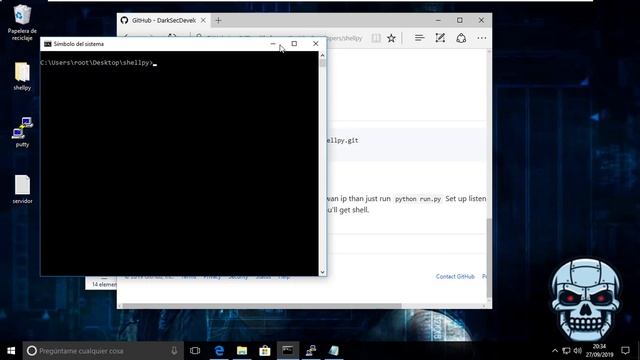
Task: Open the volume control tray icon
Action: point(578,351)
